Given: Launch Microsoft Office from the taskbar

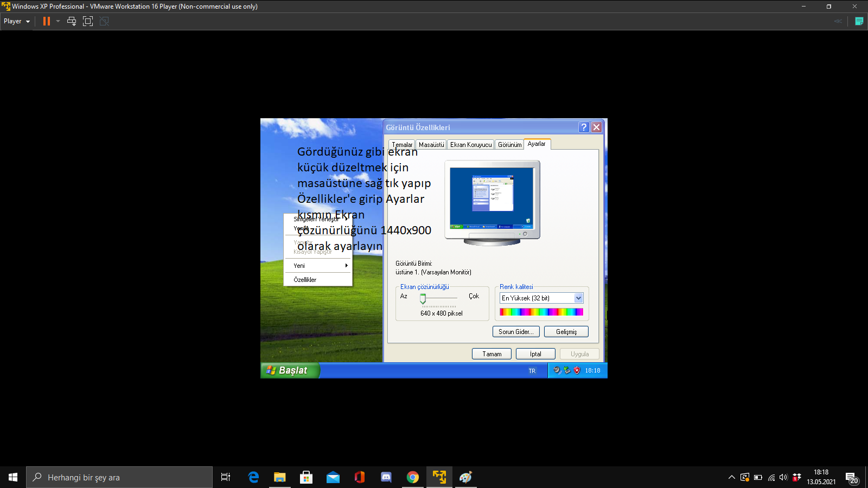Looking at the screenshot, I should tap(360, 477).
